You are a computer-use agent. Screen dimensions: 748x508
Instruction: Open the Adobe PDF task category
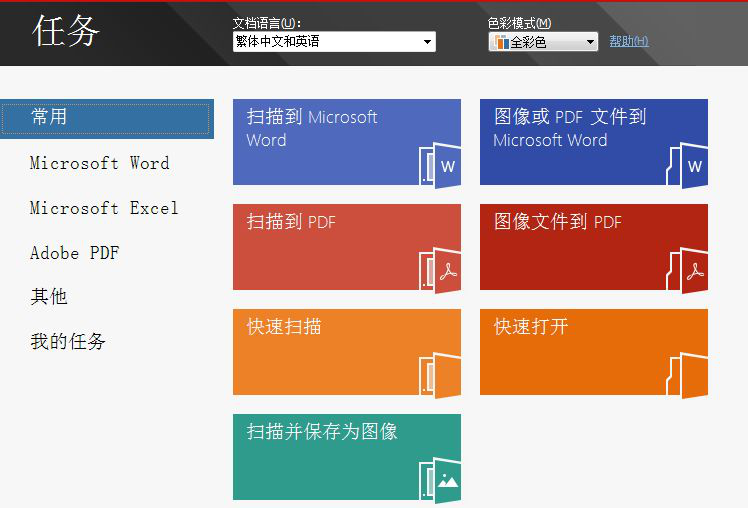[74, 253]
